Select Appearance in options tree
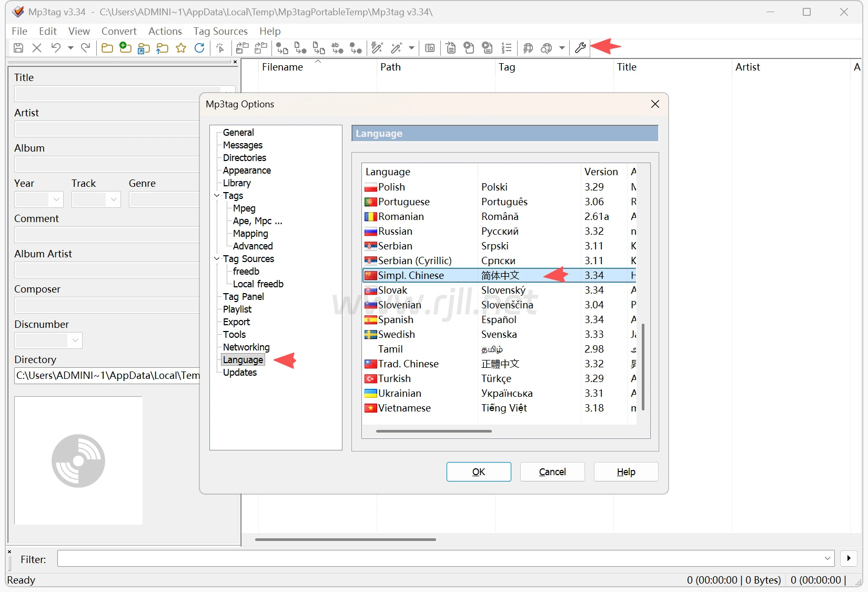This screenshot has width=868, height=592. (x=247, y=170)
